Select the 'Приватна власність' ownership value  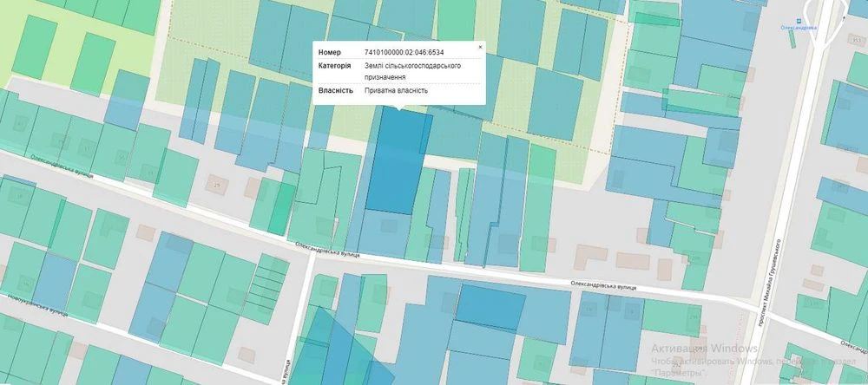[396, 90]
